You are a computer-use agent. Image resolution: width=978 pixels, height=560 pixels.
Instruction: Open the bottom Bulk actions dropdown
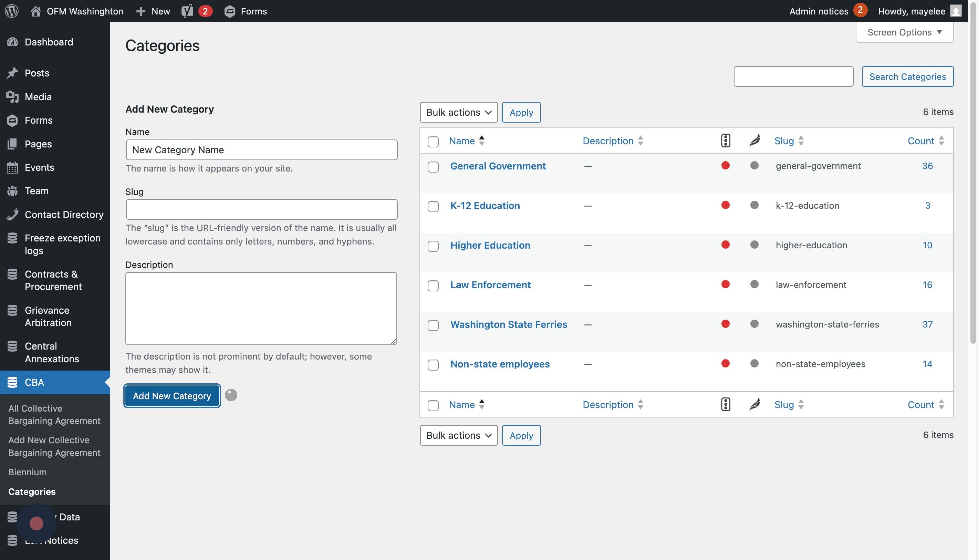point(458,435)
